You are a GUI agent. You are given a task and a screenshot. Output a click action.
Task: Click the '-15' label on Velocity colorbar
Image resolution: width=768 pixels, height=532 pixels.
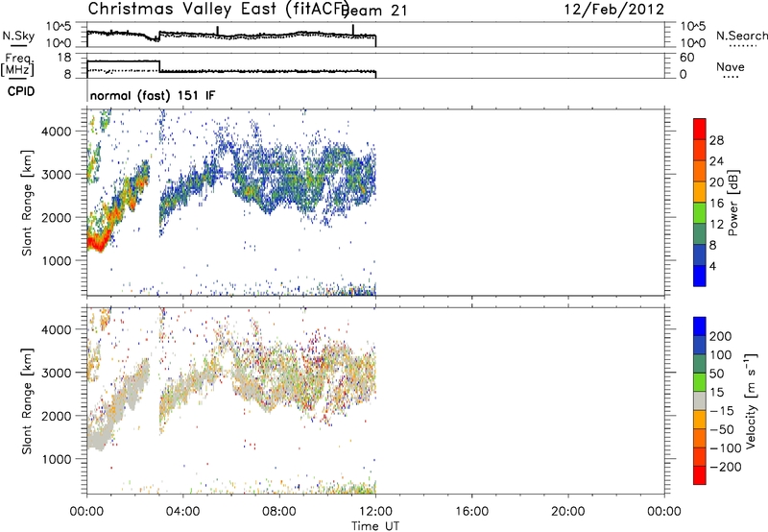tap(722, 411)
